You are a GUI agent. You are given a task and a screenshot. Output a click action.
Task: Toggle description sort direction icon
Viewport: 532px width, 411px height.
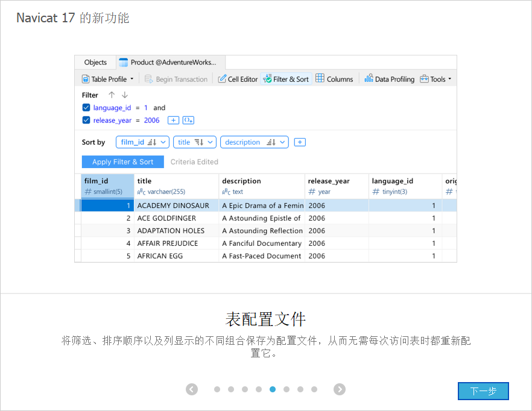click(271, 142)
